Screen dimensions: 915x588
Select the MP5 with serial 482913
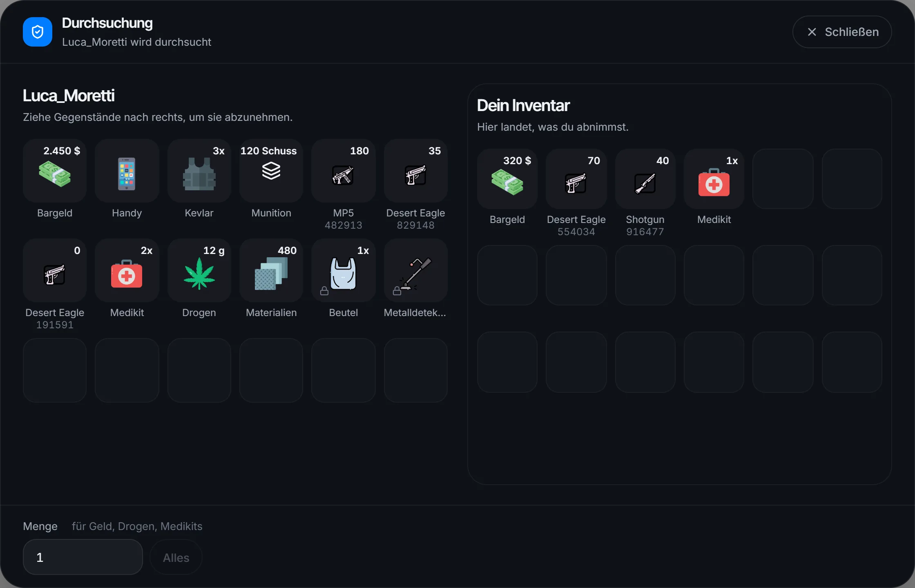tap(343, 171)
